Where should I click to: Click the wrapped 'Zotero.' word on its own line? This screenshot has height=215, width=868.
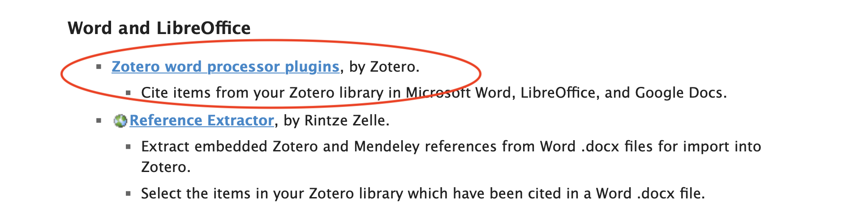point(166,167)
